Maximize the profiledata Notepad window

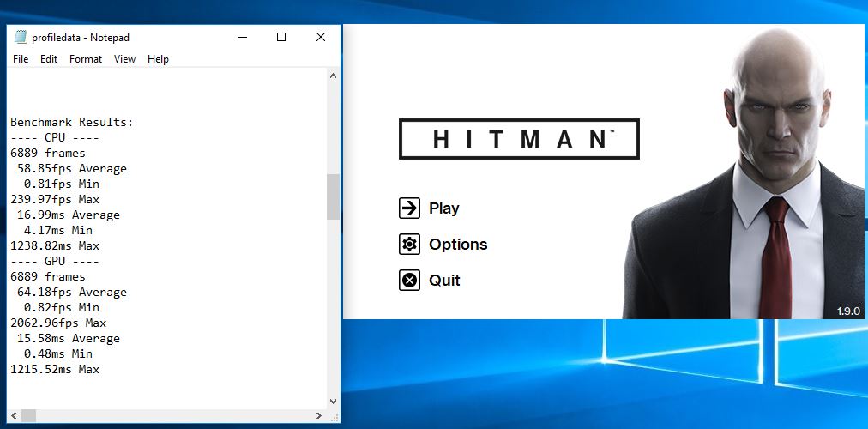tap(281, 37)
